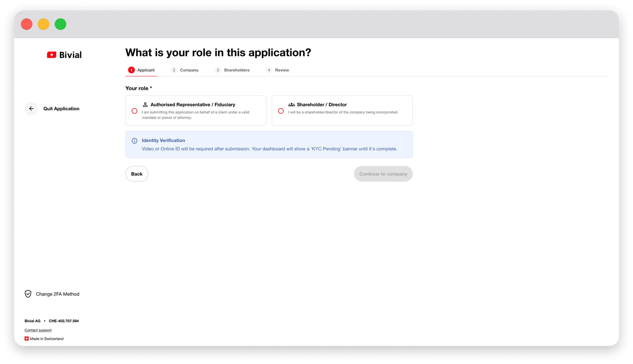Click the step 3 number badge
The height and width of the screenshot is (364, 633).
pos(218,70)
